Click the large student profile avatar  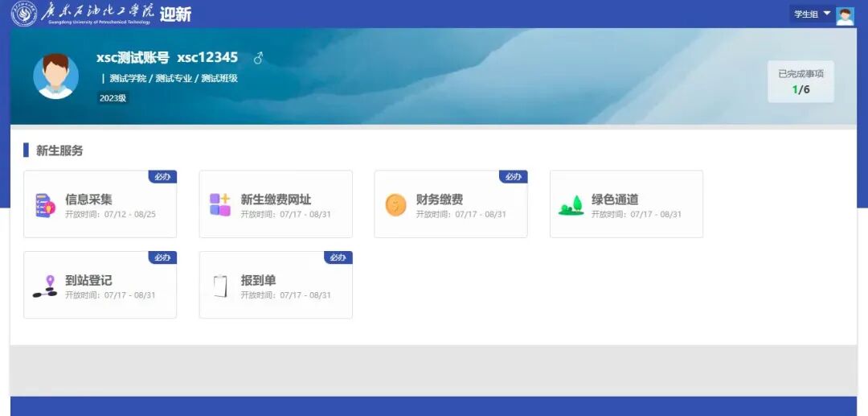point(56,76)
